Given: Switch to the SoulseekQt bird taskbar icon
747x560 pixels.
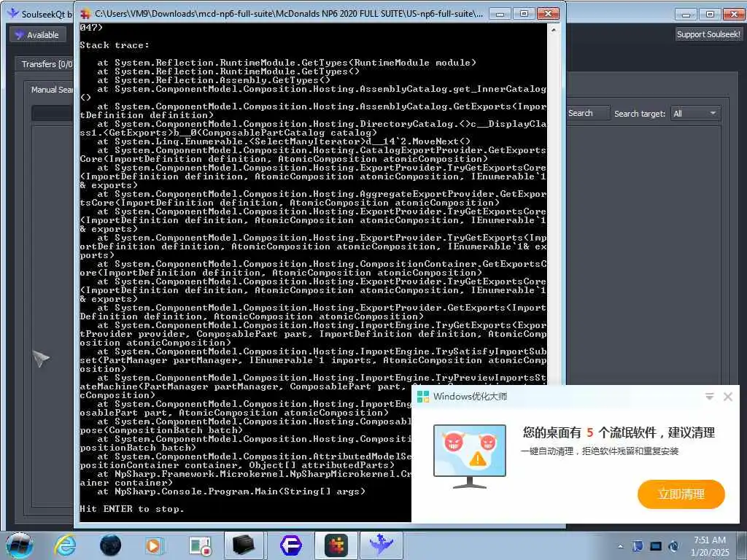Looking at the screenshot, I should tap(381, 545).
